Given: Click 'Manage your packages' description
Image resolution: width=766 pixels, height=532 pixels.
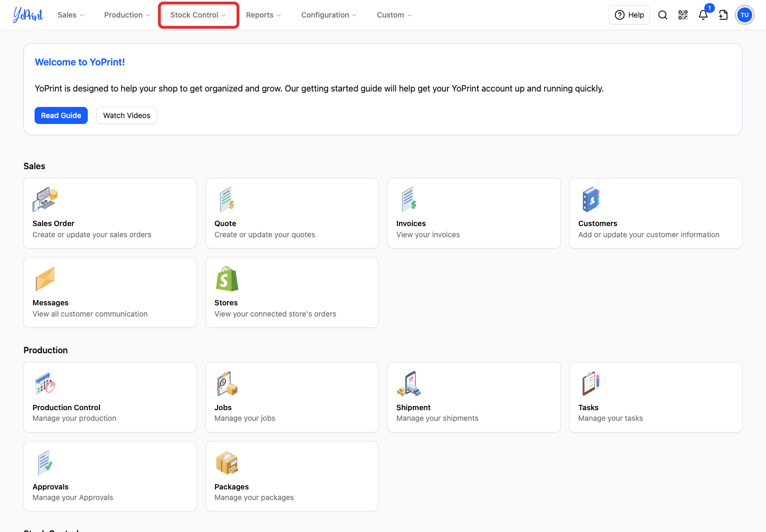Looking at the screenshot, I should (x=254, y=497).
